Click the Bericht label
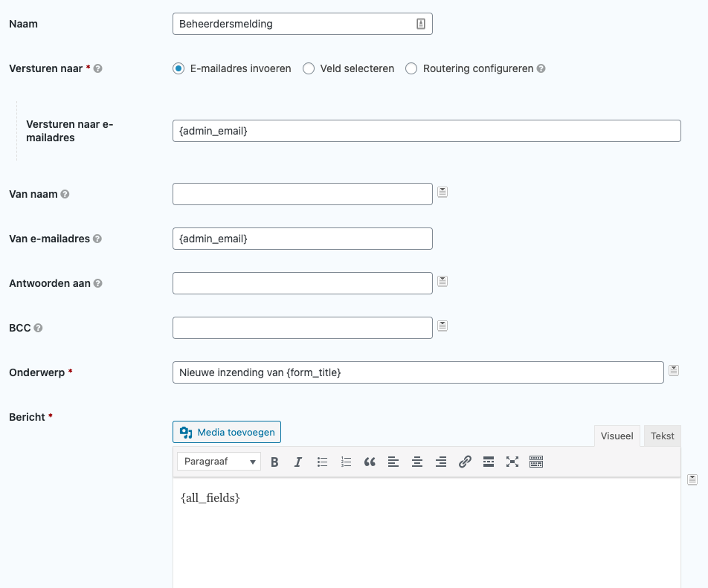 pyautogui.click(x=27, y=417)
